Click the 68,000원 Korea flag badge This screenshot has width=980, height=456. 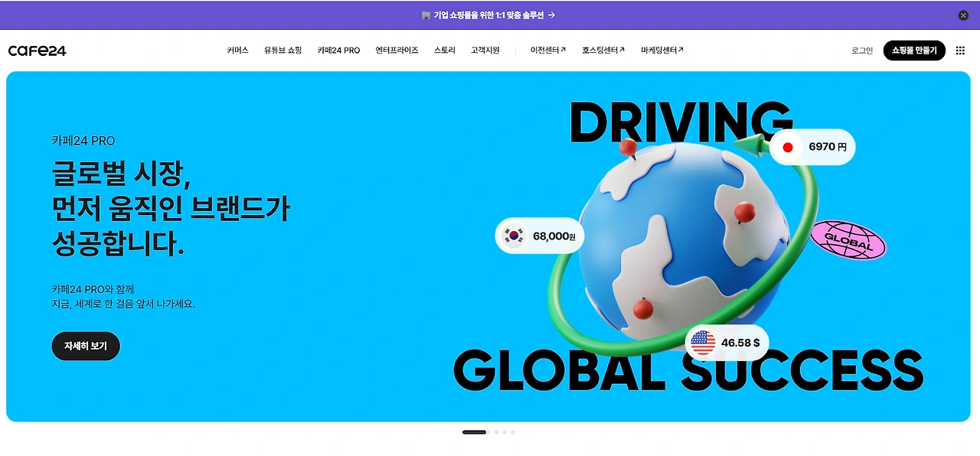[x=540, y=236]
